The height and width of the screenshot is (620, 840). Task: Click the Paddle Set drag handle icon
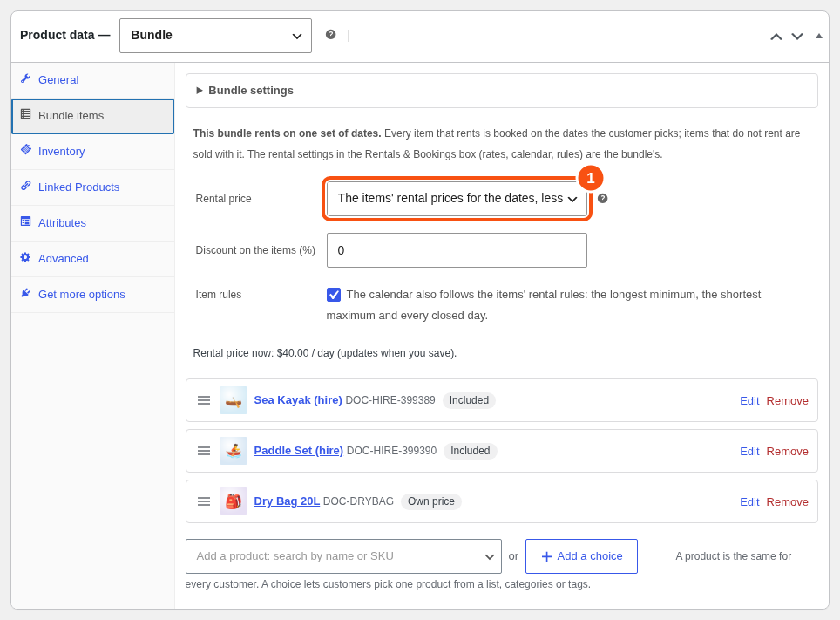point(204,451)
